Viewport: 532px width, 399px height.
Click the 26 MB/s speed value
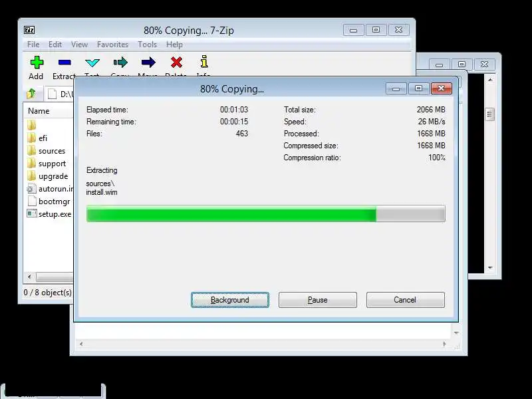432,122
